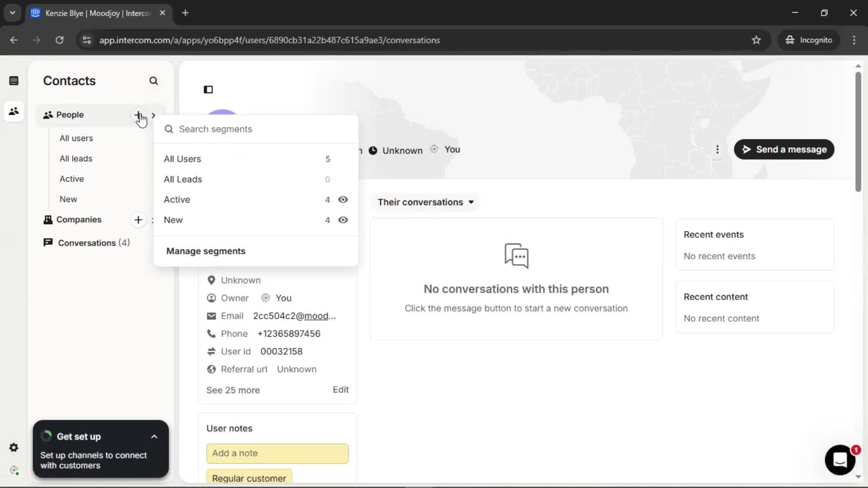Open tab search dropdown arrow

[13, 13]
